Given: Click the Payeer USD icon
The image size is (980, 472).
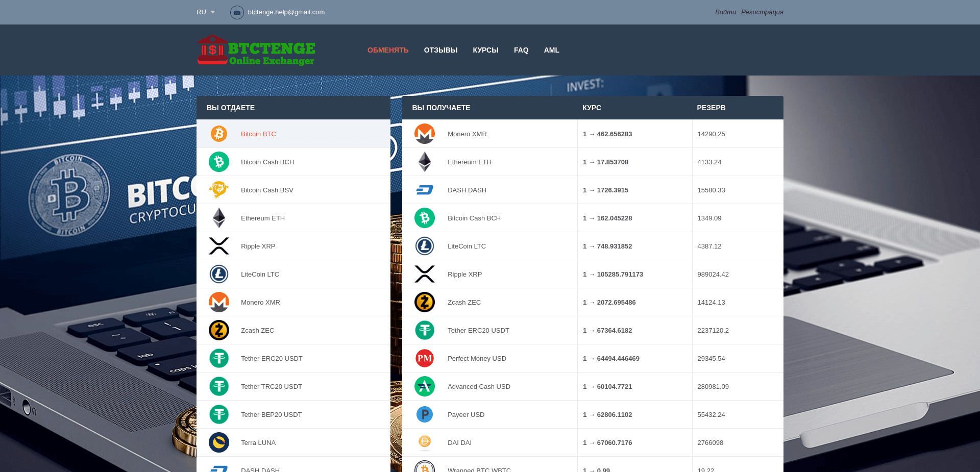Looking at the screenshot, I should click(x=425, y=414).
